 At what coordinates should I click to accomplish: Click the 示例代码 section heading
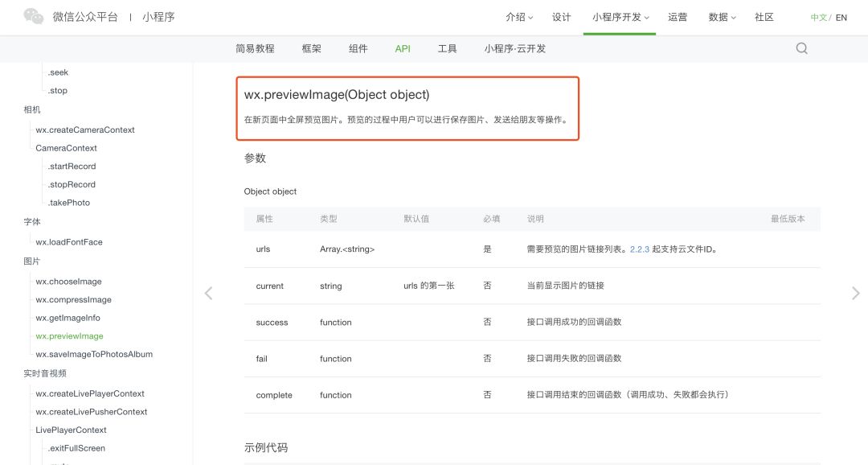click(x=266, y=448)
